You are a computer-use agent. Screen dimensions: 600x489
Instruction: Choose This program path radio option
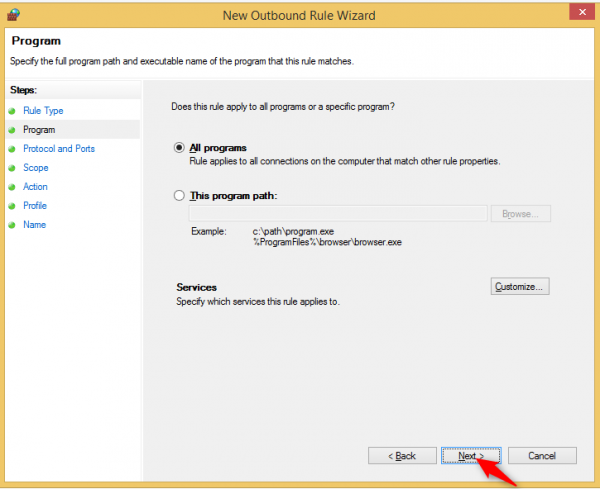[180, 196]
